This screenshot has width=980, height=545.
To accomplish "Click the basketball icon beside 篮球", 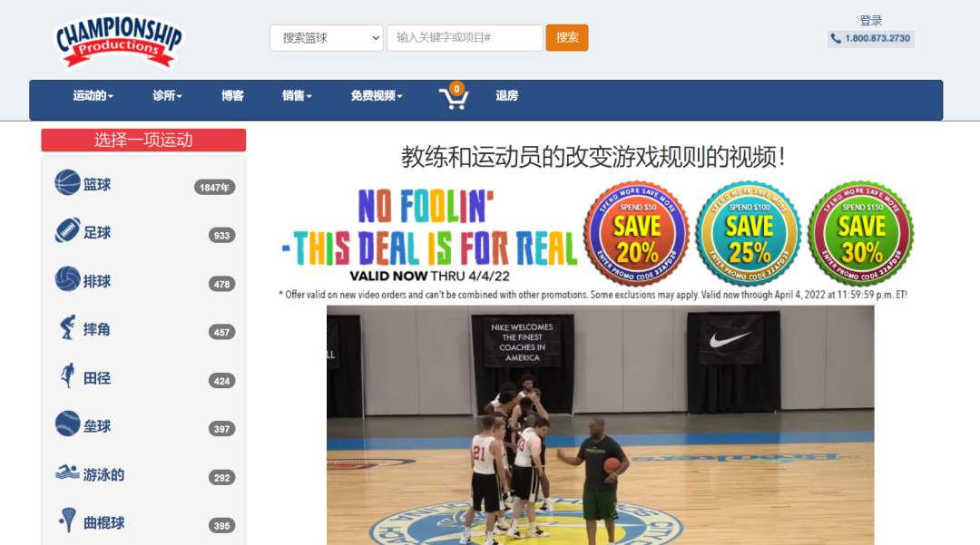I will pos(67,183).
